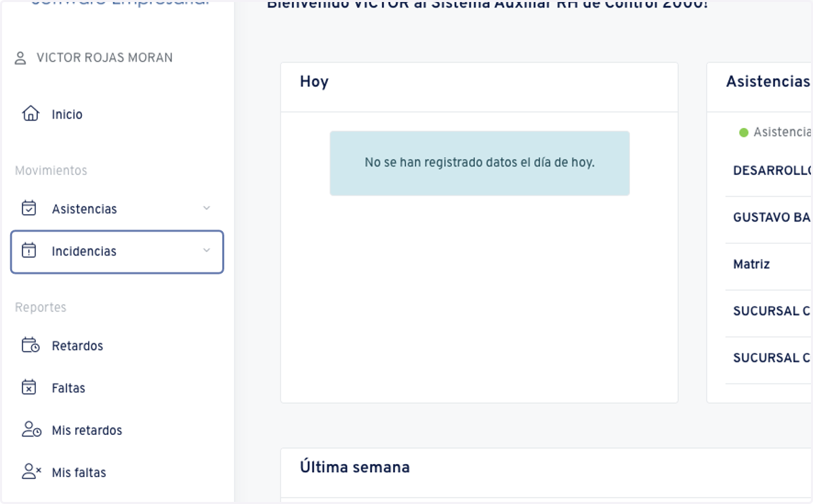The image size is (813, 504).
Task: Click the Última semana card heading
Action: point(355,467)
